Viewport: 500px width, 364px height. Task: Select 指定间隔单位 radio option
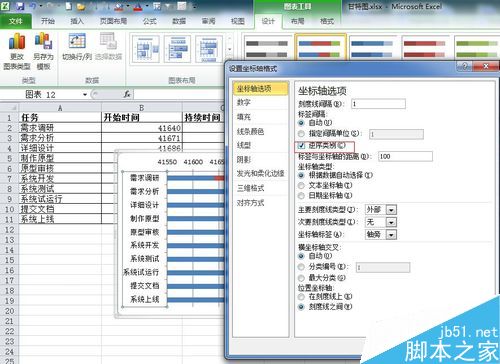pyautogui.click(x=301, y=134)
